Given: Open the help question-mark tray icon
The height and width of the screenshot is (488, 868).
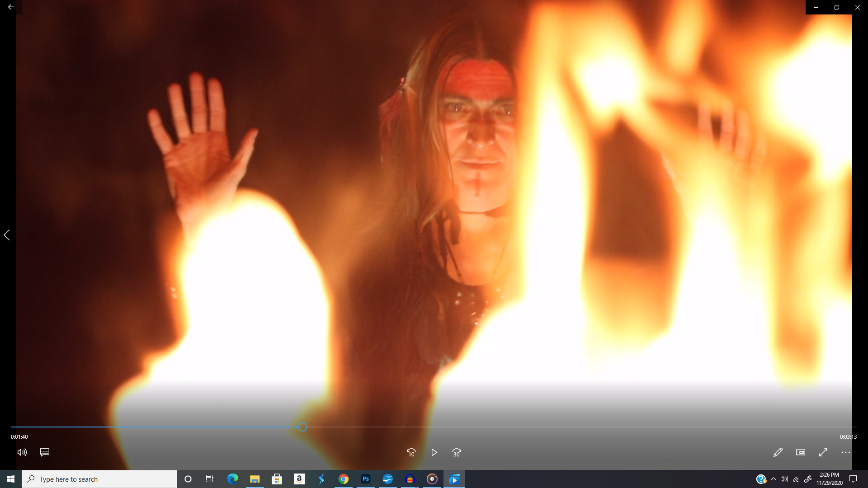Looking at the screenshot, I should point(761,479).
